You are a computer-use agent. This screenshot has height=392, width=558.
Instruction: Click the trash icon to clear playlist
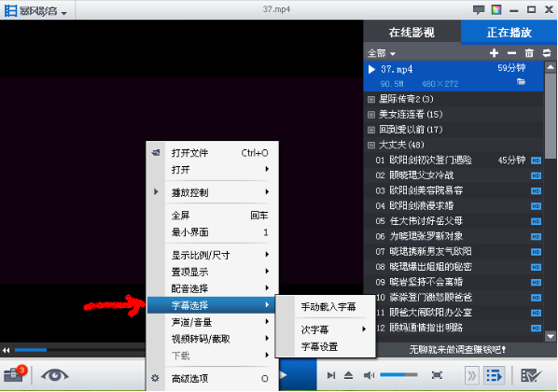pyautogui.click(x=529, y=53)
